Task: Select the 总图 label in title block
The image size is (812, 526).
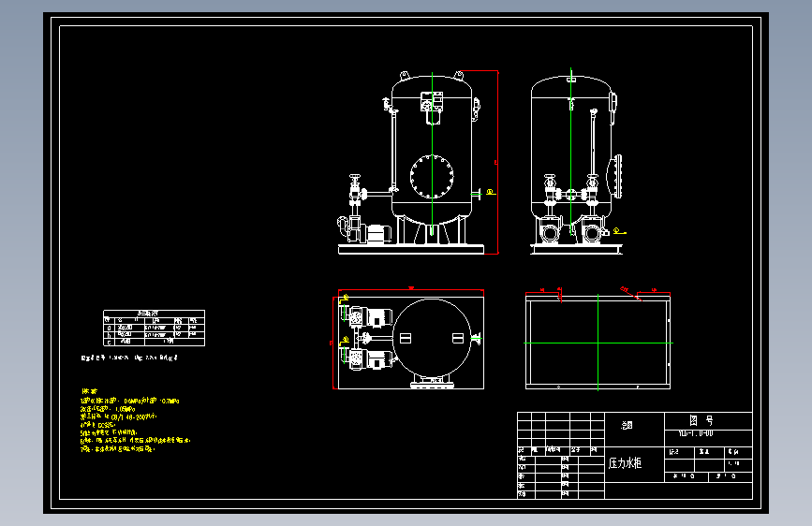Action: (x=627, y=426)
